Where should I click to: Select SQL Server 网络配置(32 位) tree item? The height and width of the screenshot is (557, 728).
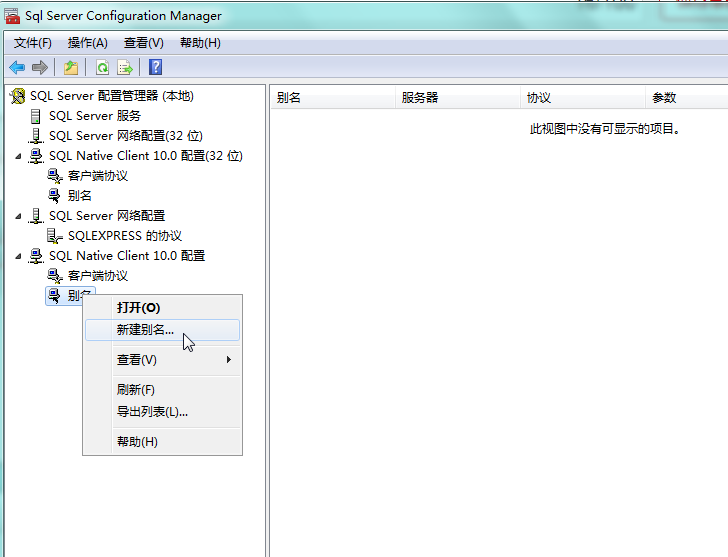pos(126,136)
